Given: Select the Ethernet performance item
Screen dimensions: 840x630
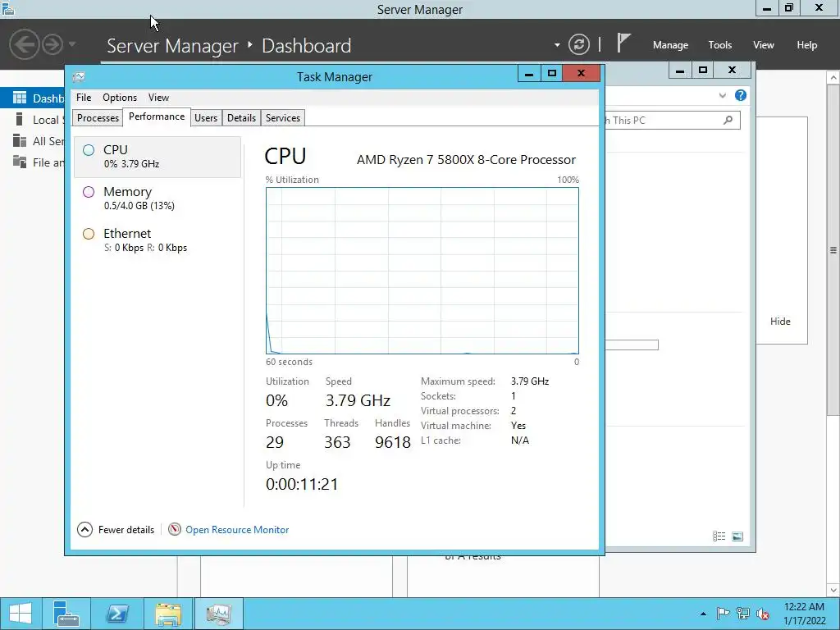Looking at the screenshot, I should coord(157,240).
